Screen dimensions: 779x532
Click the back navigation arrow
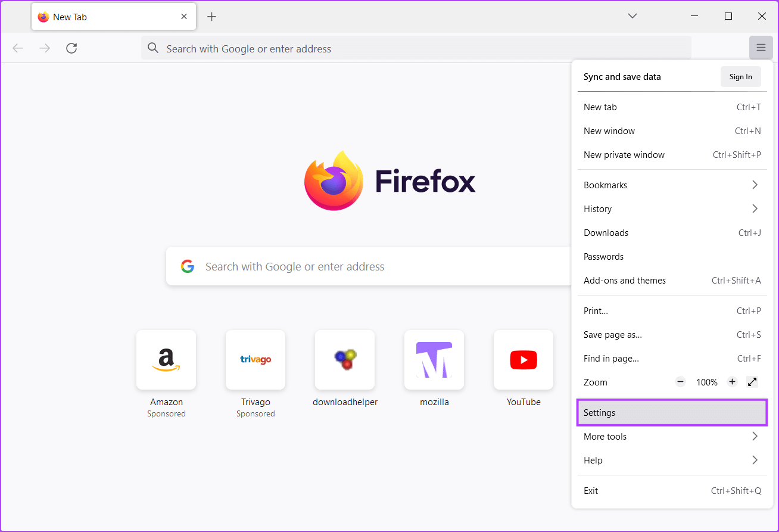point(18,48)
